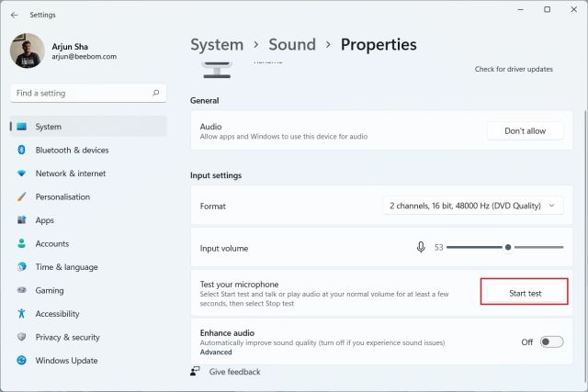Image resolution: width=588 pixels, height=392 pixels.
Task: Click the Network & internet wifi icon
Action: tap(21, 174)
